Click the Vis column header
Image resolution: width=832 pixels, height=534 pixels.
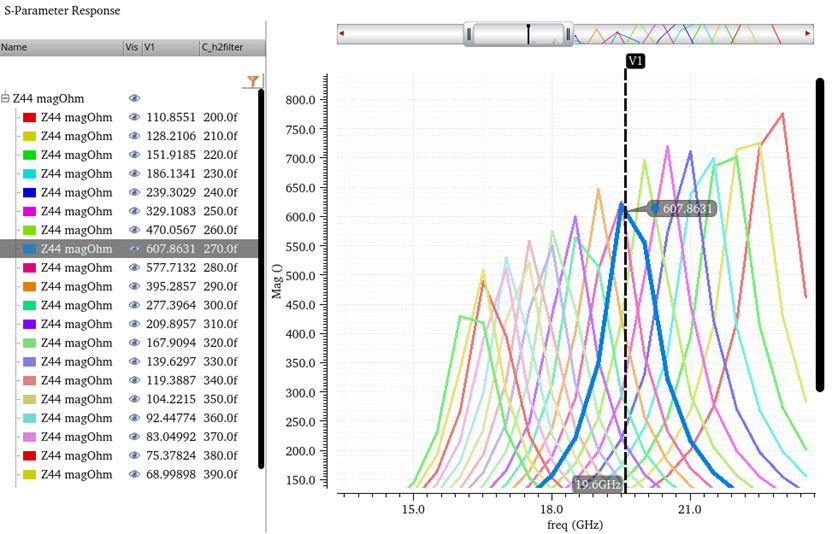click(131, 47)
